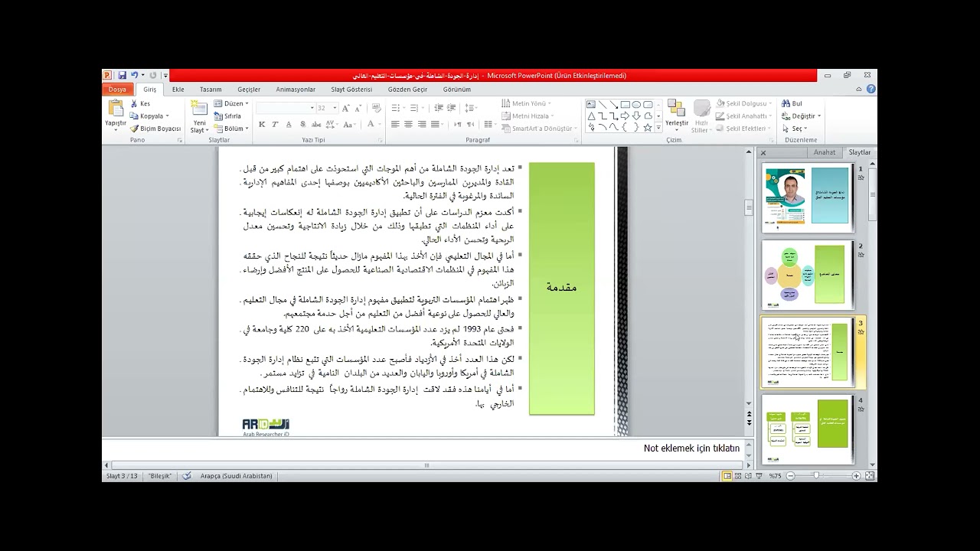Select the Animasyonlar tab
The height and width of the screenshot is (551, 980).
pyautogui.click(x=296, y=90)
